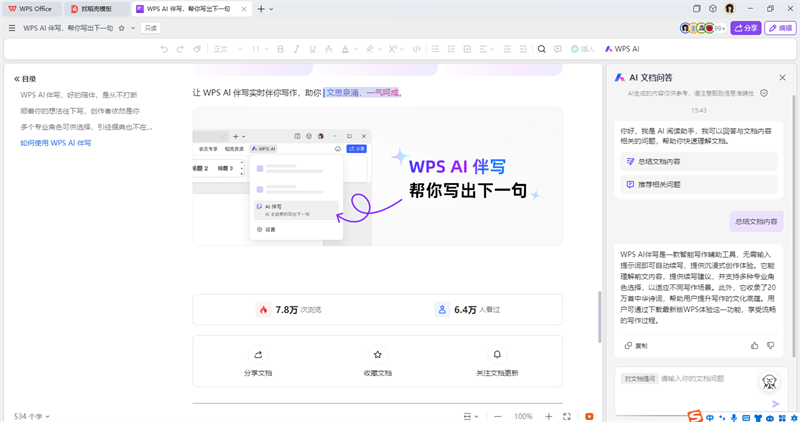
Task: Open text alignment dropdown
Action: [x=487, y=49]
